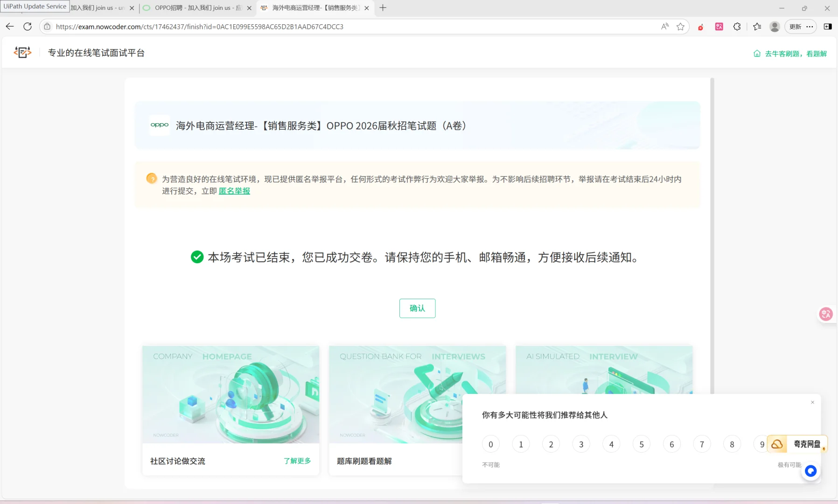Rate recommendation likelihood as 5
The image size is (838, 504).
coord(642,444)
